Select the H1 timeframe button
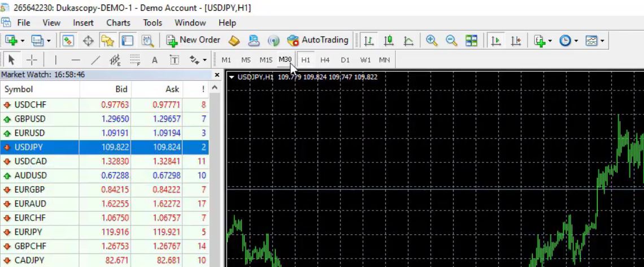Screen dimensions: 644x267 click(x=306, y=60)
